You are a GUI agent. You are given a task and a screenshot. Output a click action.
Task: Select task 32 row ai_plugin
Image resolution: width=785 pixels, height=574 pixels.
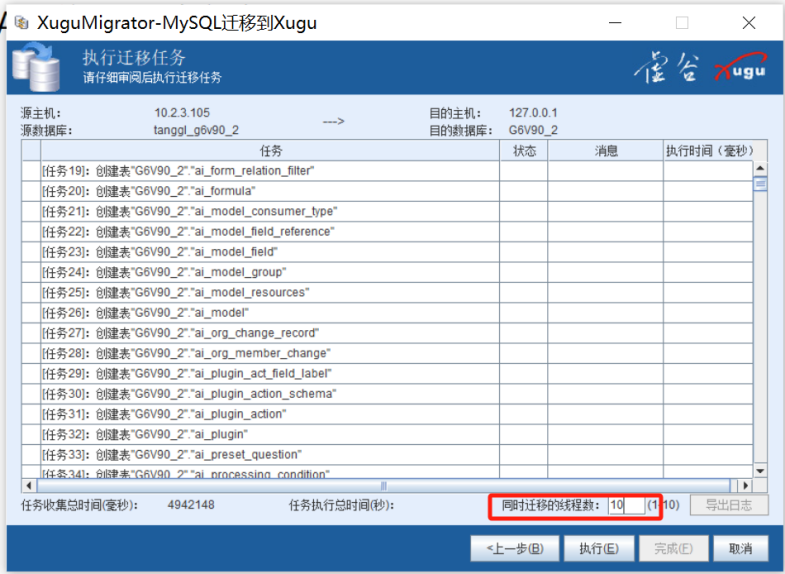coord(387,434)
